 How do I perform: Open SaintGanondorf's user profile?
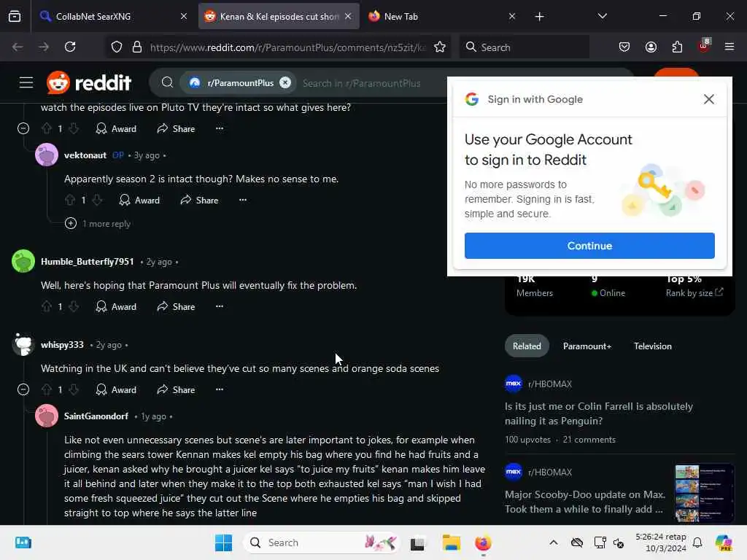pyautogui.click(x=96, y=416)
